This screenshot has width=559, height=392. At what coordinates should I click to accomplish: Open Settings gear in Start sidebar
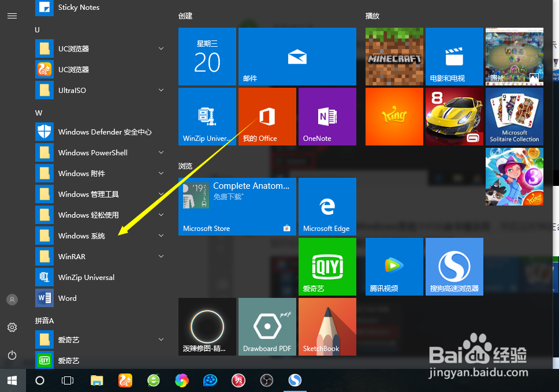[x=12, y=327]
